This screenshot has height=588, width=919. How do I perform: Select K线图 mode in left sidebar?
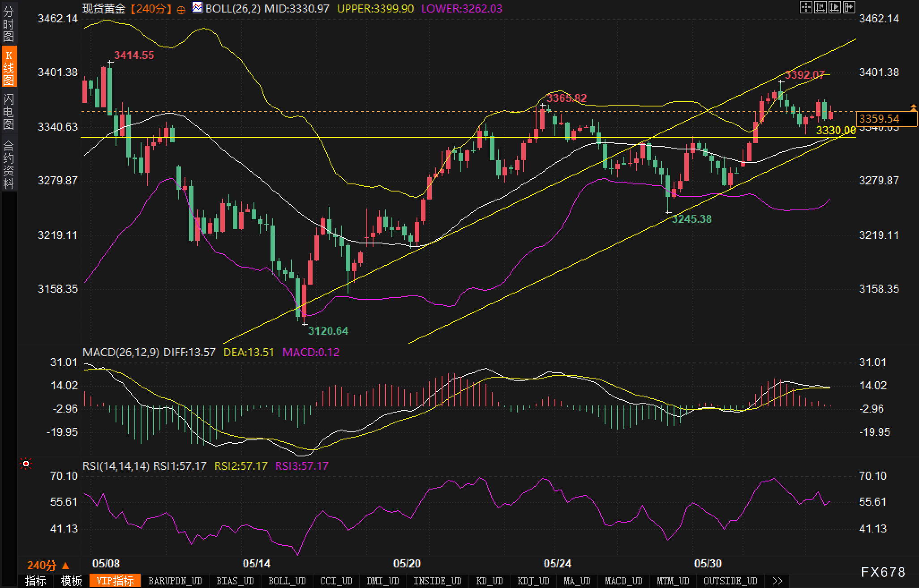9,67
